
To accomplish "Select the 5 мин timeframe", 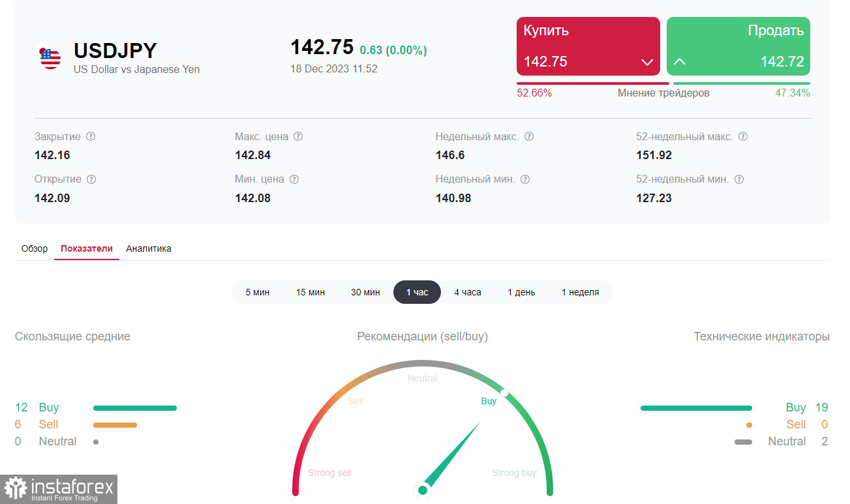I will 258,292.
